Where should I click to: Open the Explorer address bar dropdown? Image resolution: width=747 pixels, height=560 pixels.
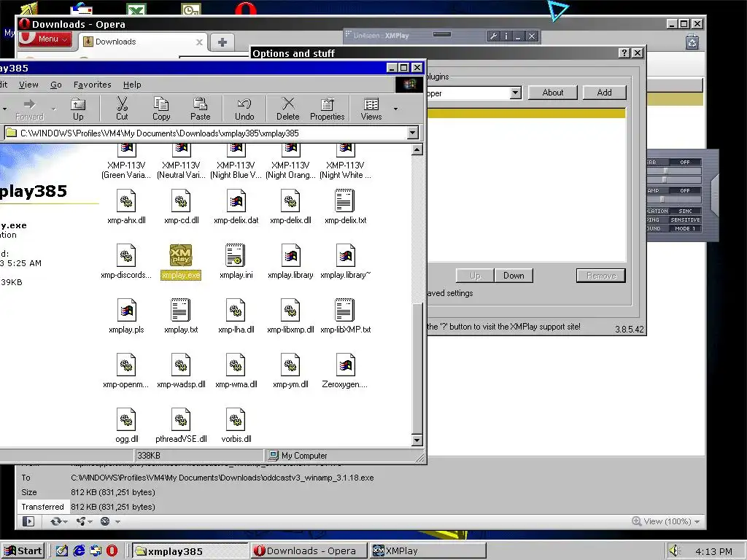pyautogui.click(x=413, y=133)
